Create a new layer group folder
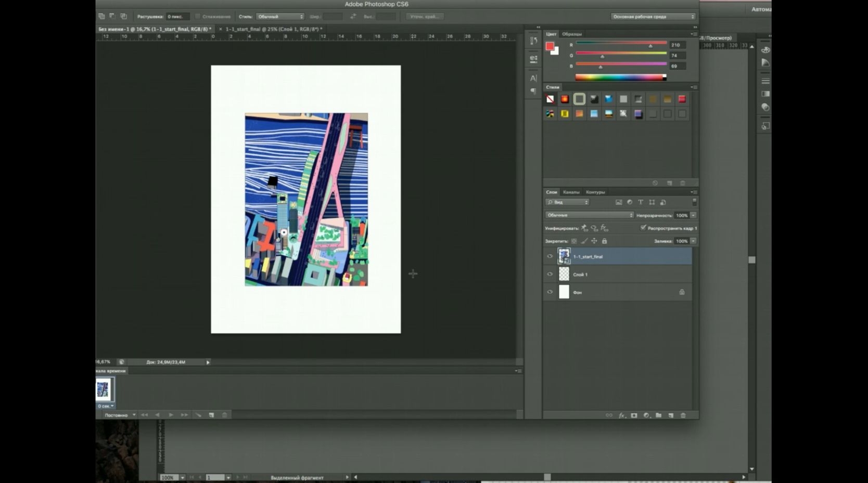The width and height of the screenshot is (868, 483). 659,415
